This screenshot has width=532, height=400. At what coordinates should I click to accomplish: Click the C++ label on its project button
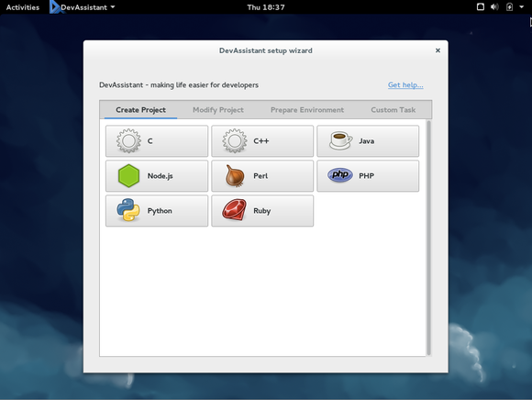pyautogui.click(x=260, y=141)
